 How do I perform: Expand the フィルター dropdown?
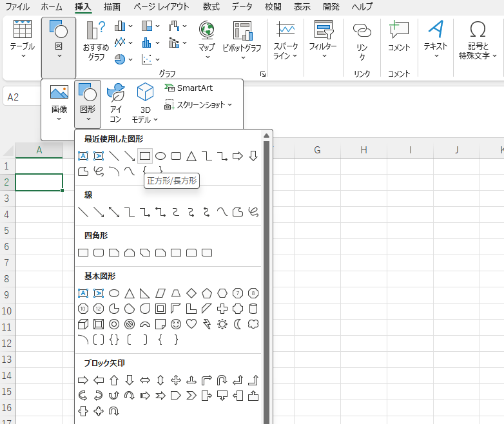tap(323, 39)
